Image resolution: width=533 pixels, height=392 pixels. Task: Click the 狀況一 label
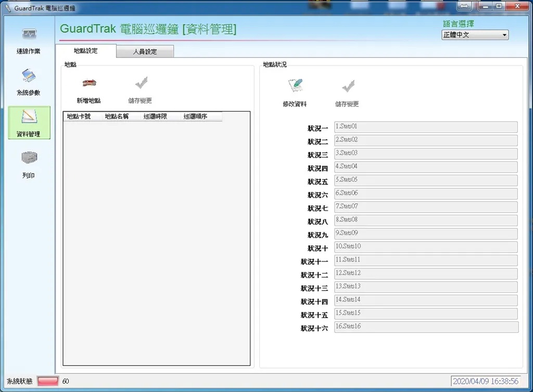coord(318,128)
